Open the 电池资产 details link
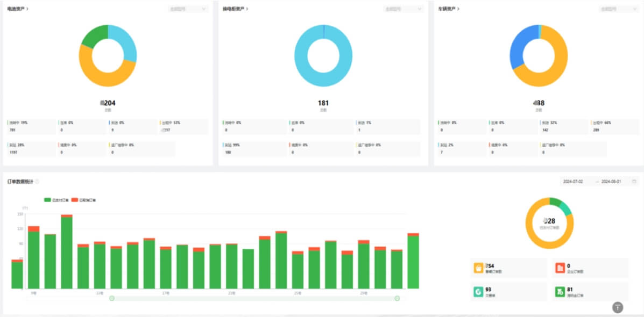644x317 pixels. pos(18,9)
